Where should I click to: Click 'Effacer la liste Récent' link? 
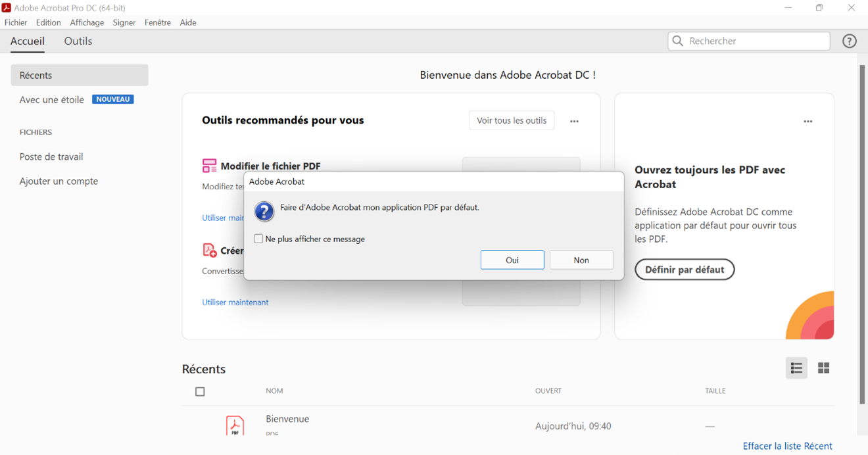pos(787,446)
